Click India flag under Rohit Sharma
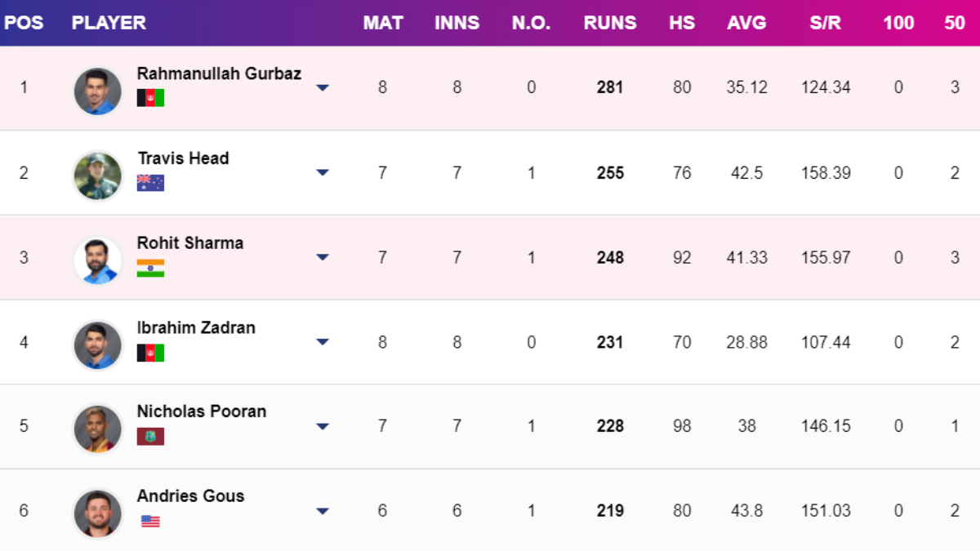 (x=150, y=268)
